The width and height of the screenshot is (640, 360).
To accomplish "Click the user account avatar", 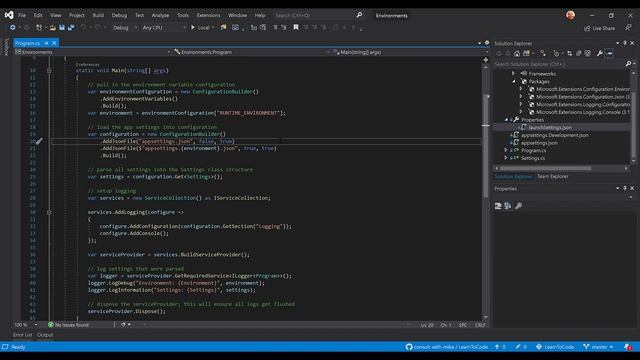I will tap(570, 15).
